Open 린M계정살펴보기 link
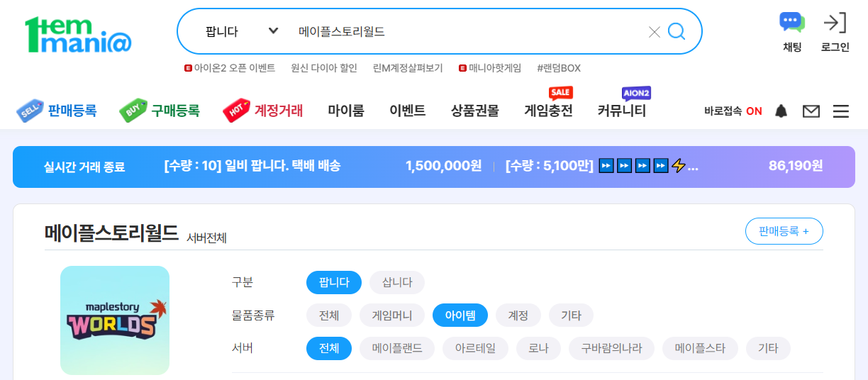 coord(408,68)
